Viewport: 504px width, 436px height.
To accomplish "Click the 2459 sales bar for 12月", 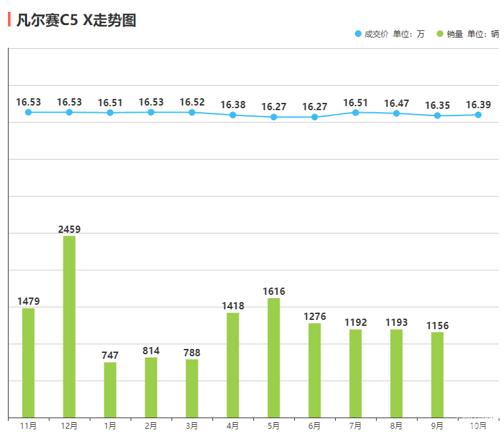I will [69, 327].
